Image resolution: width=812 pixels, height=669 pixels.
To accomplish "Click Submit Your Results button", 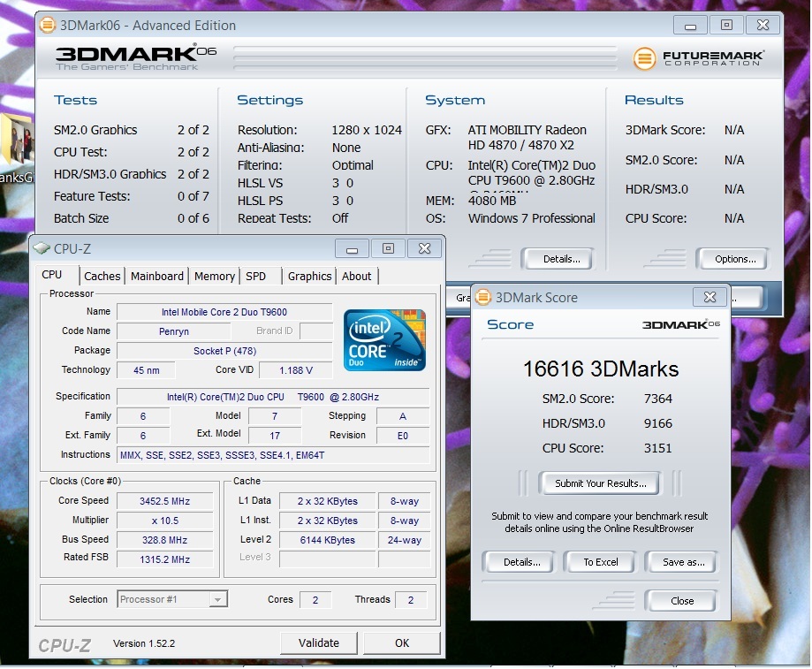I will tap(600, 483).
